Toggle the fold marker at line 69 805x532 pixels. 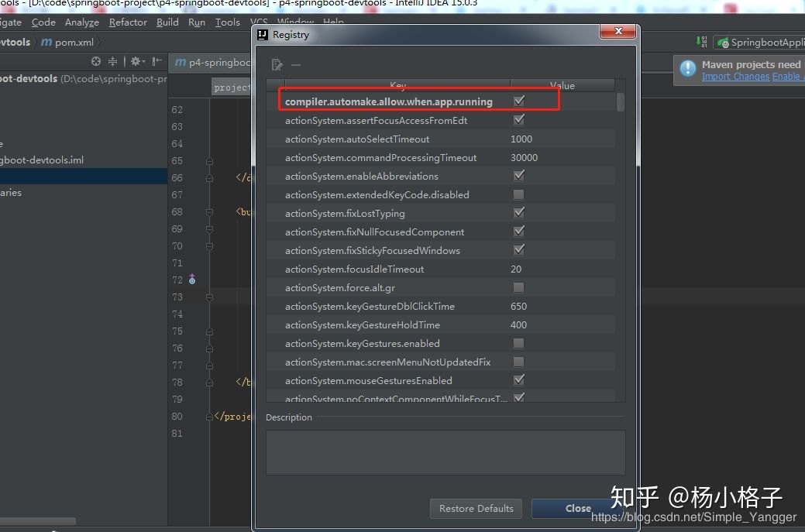click(209, 228)
